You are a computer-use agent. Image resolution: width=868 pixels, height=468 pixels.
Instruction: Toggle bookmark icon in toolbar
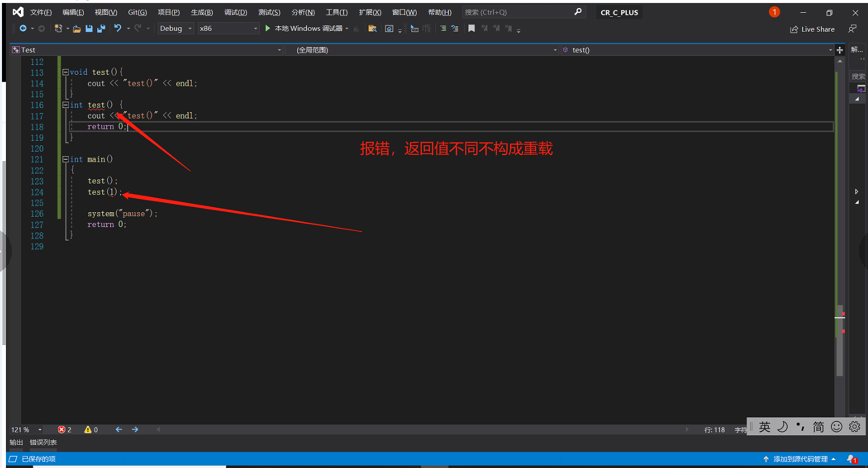(x=472, y=29)
